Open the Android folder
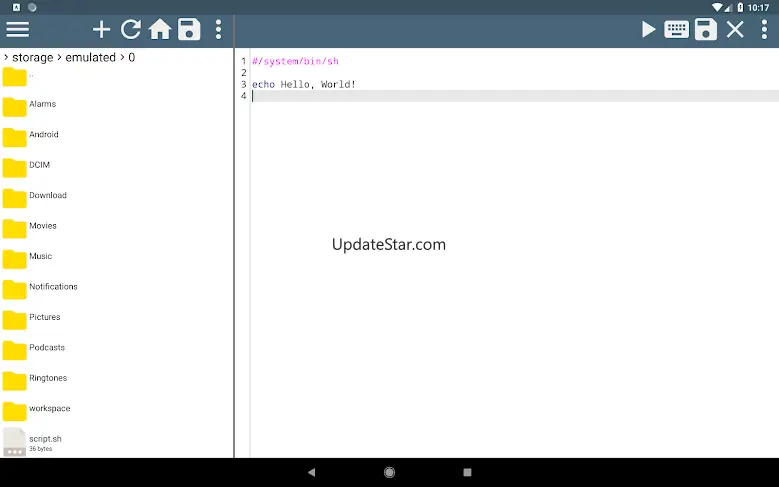The image size is (779, 487). (x=117, y=136)
